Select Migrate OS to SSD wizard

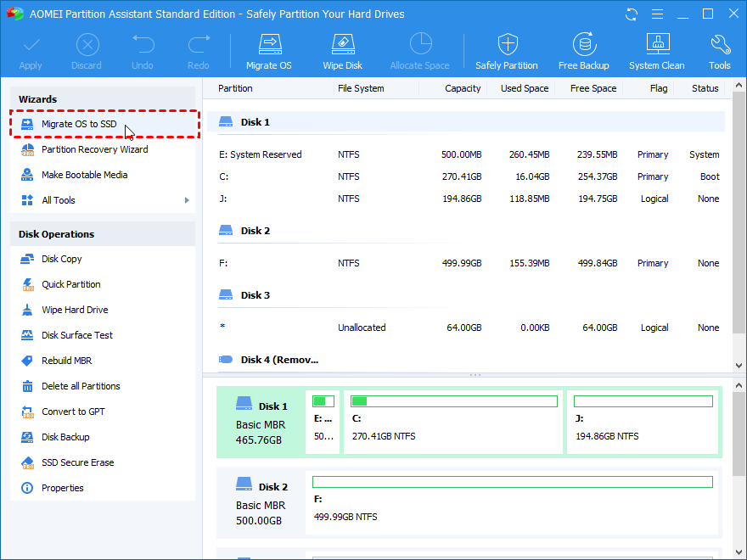click(79, 124)
